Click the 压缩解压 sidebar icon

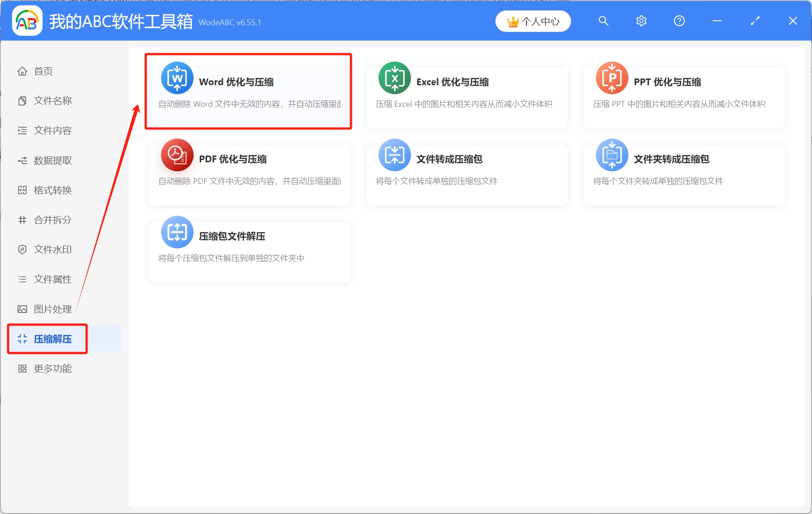click(x=22, y=339)
